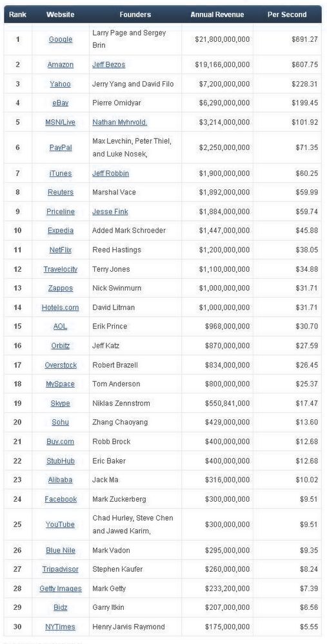This screenshot has height=644, width=327.
Task: Visit the Yahoo link
Action: click(61, 84)
